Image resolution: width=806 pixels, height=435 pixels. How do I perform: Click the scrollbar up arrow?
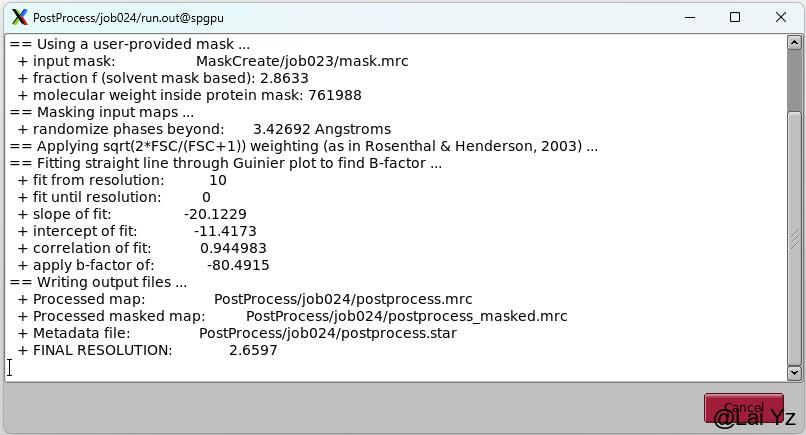pos(794,42)
